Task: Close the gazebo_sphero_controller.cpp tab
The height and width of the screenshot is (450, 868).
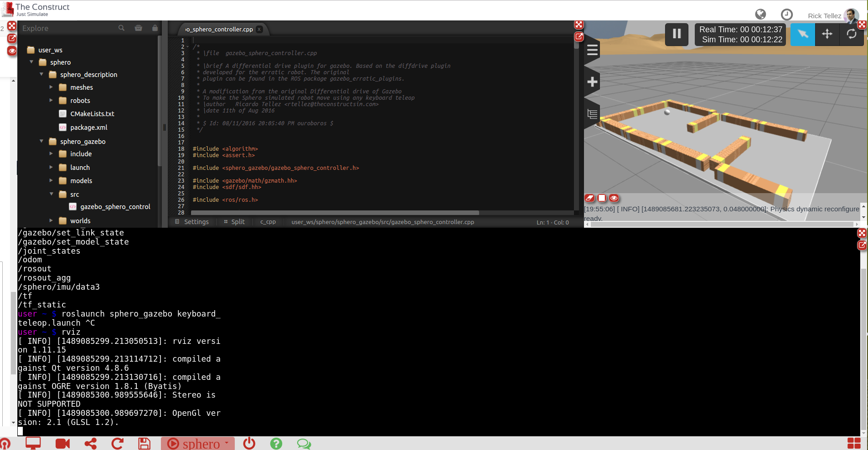Action: point(259,29)
